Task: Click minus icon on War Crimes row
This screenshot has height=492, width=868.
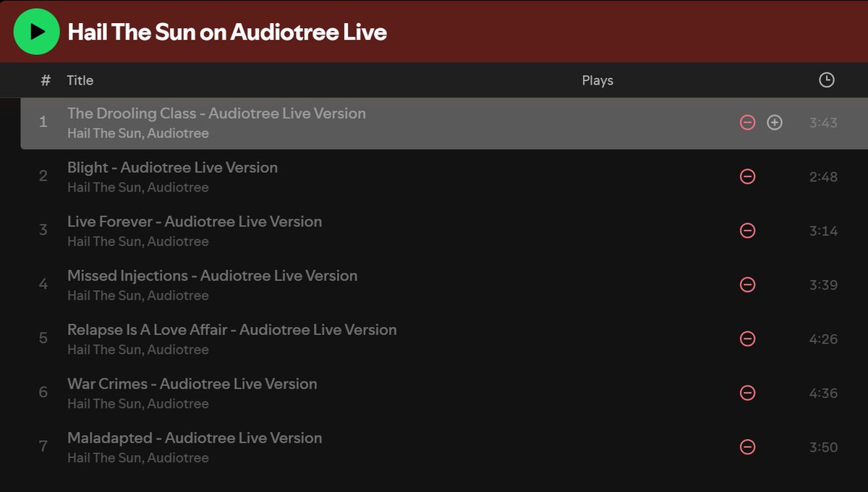Action: (x=748, y=393)
